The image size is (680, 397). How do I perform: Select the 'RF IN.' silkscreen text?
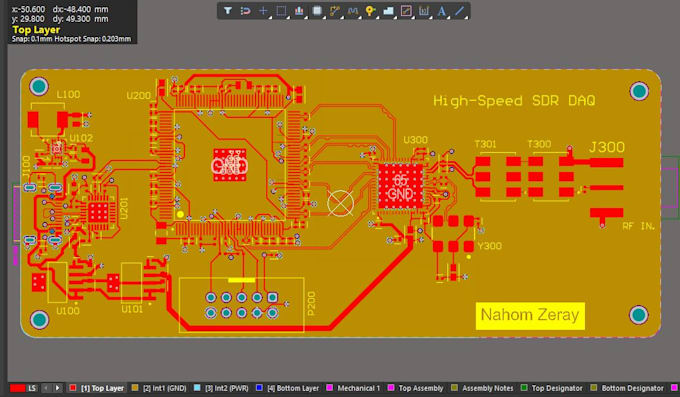[x=638, y=226]
